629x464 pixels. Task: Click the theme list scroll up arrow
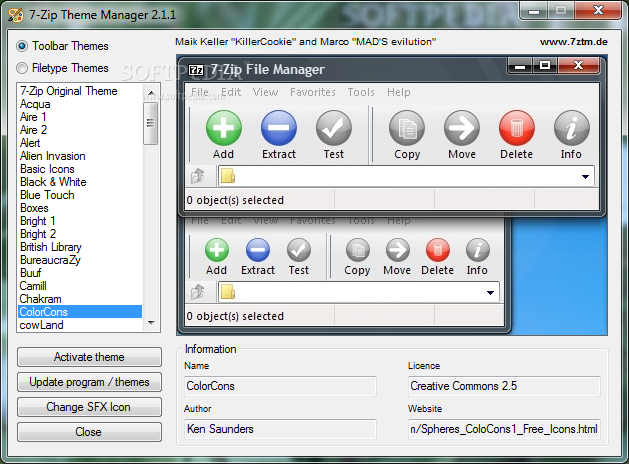pos(151,93)
